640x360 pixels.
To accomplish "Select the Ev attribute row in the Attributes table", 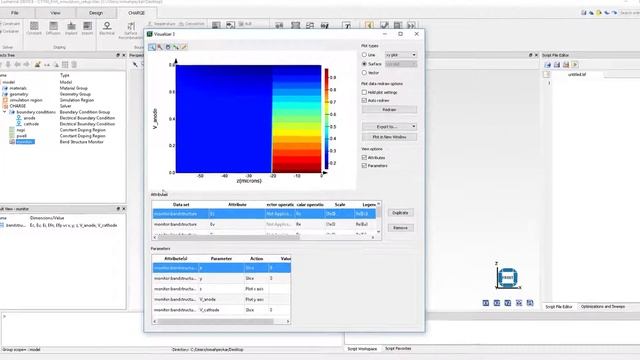I will [x=264, y=224].
